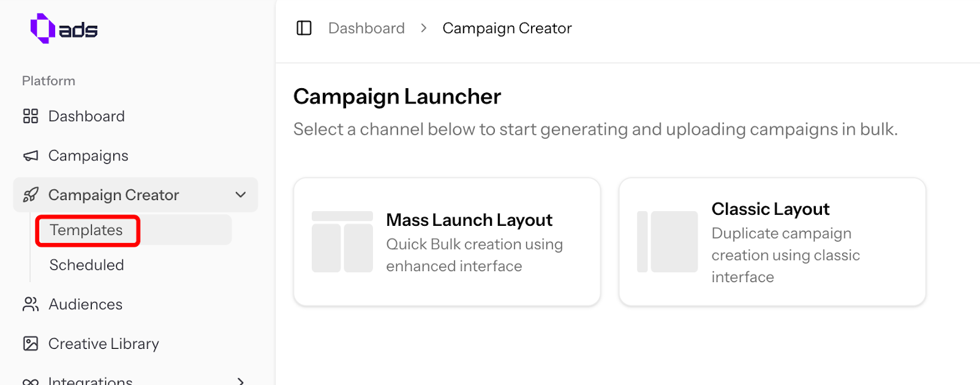Click the ads logo in the top left

[x=63, y=28]
